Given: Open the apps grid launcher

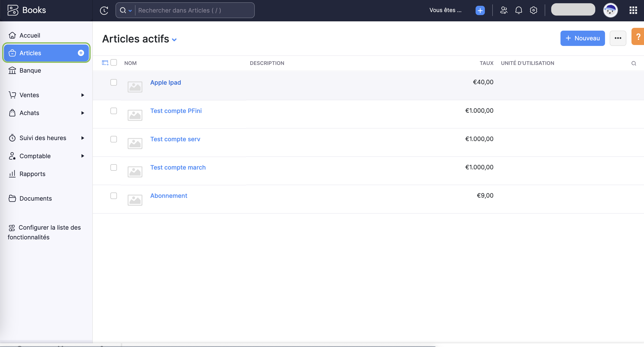Looking at the screenshot, I should pyautogui.click(x=633, y=10).
